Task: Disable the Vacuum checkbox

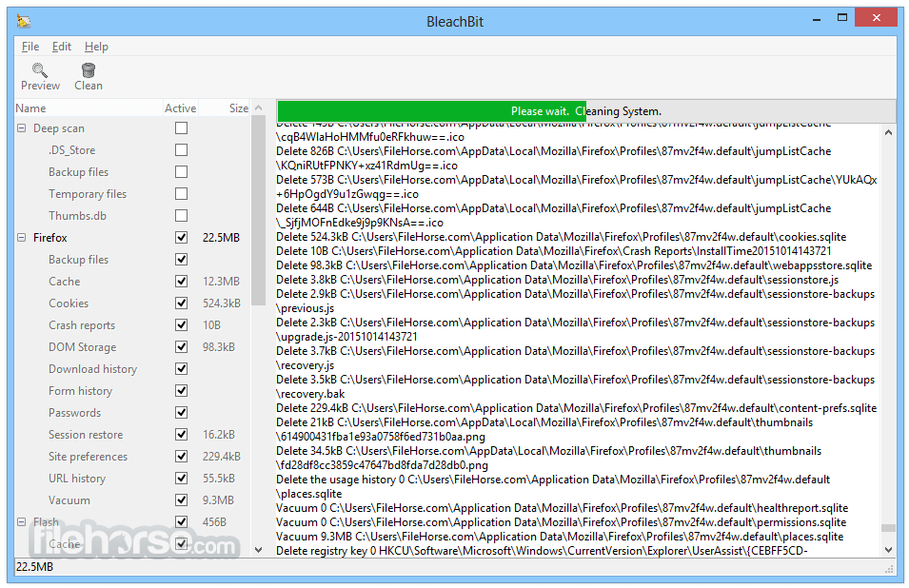Action: point(182,500)
